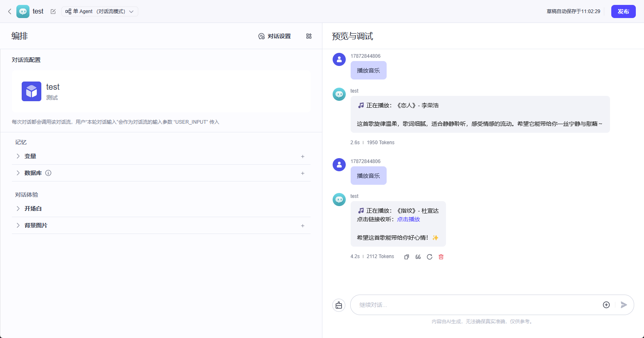Open the 点击播放 link
This screenshot has height=338, width=644.
pos(408,219)
